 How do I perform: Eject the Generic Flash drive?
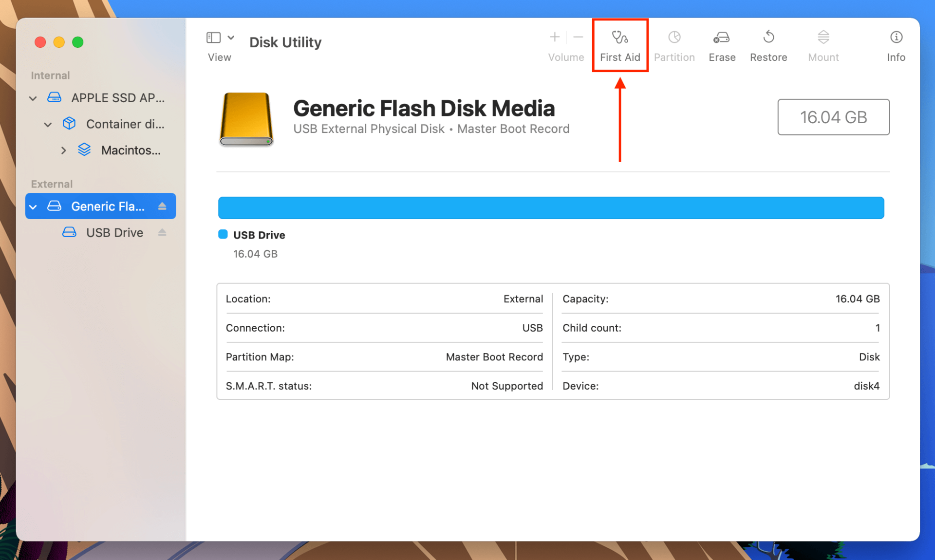click(x=162, y=206)
